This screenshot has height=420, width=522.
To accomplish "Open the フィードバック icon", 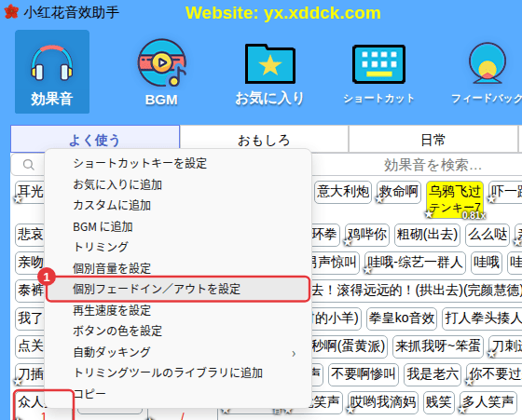I will [x=487, y=74].
